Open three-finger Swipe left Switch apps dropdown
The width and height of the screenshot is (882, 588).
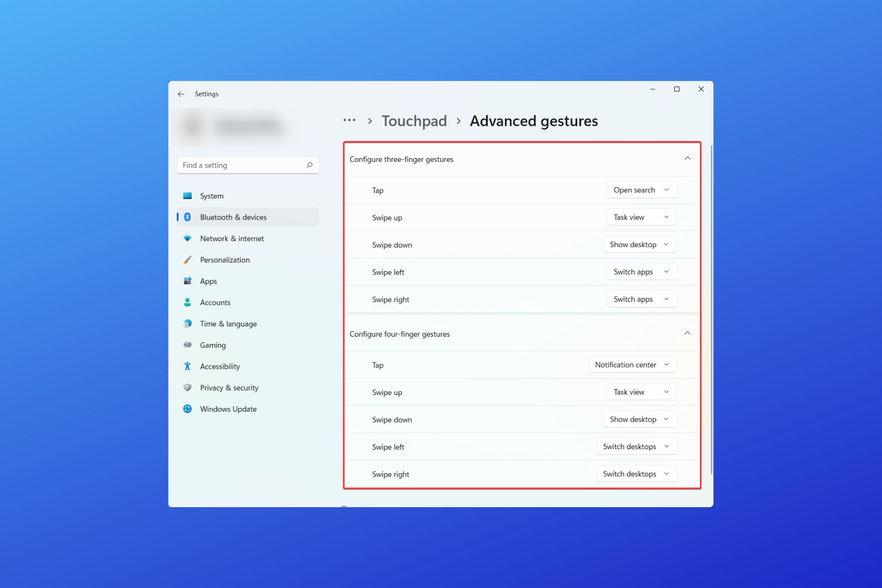point(642,271)
